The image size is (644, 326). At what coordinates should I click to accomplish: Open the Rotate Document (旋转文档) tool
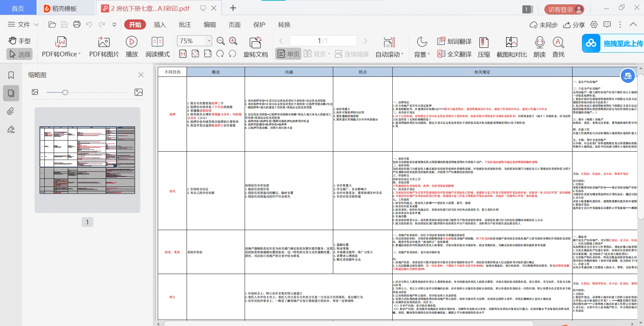point(256,47)
